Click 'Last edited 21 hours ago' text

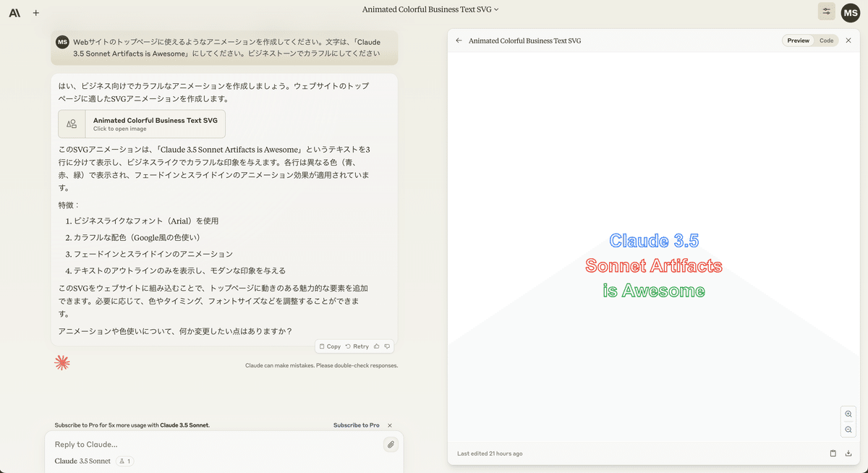490,453
